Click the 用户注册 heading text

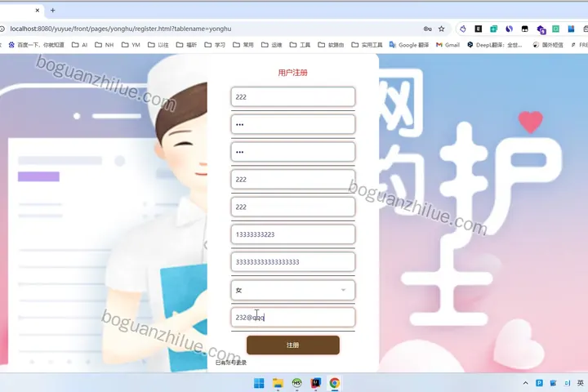(293, 73)
